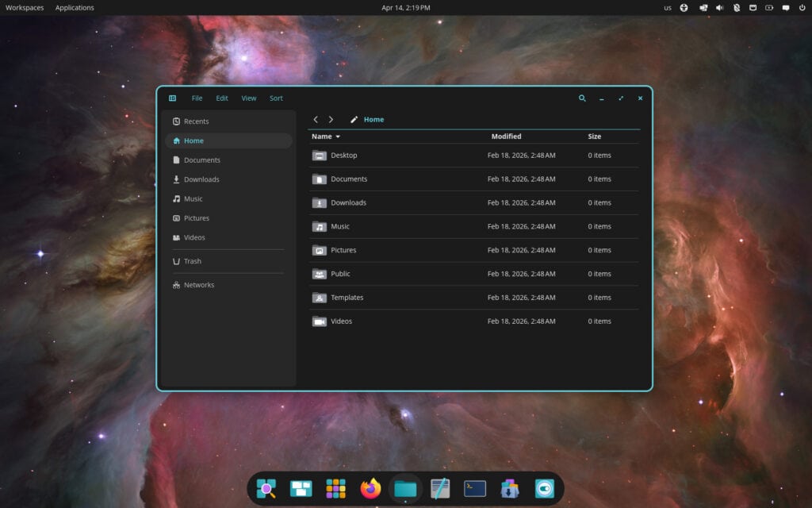The width and height of the screenshot is (812, 508).
Task: Open the app grid launcher in the dock
Action: [x=335, y=489]
